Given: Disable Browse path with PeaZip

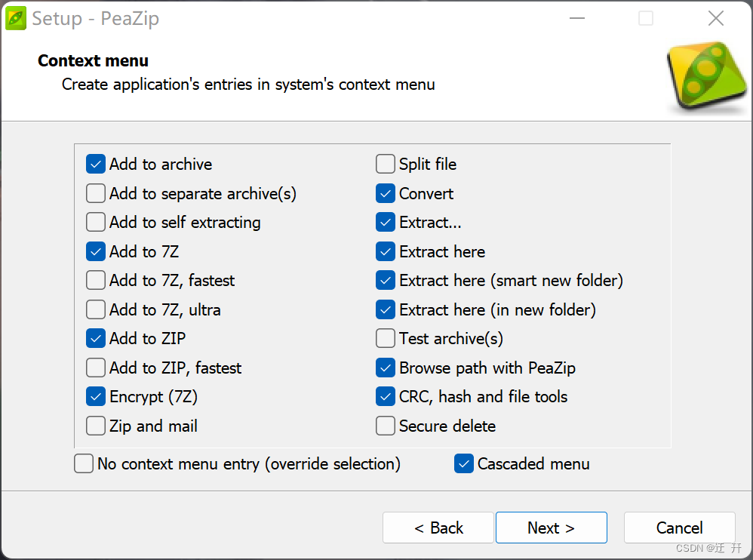Looking at the screenshot, I should (x=385, y=368).
